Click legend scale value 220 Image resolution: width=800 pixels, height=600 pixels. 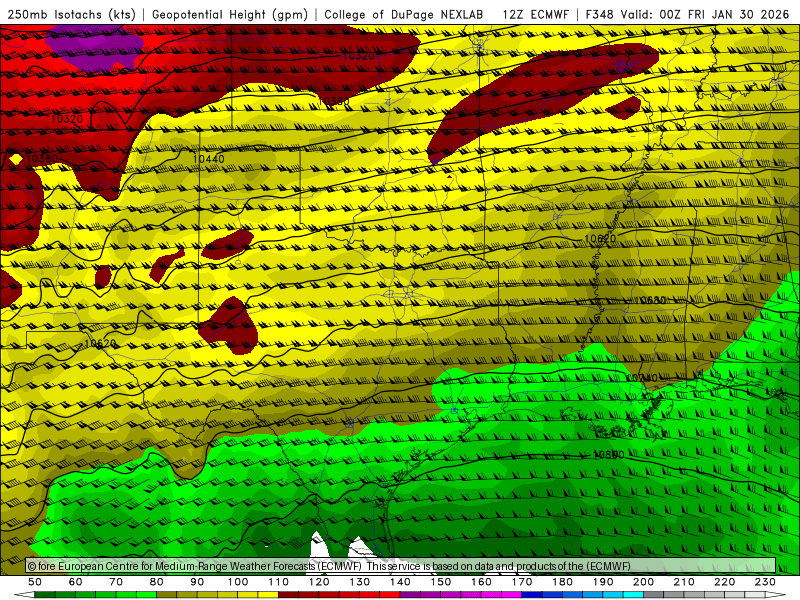[x=724, y=582]
